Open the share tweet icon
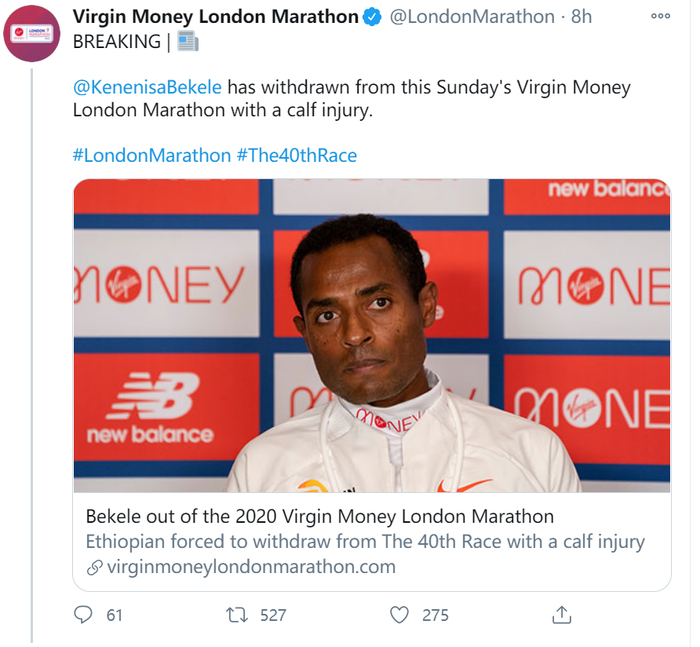The image size is (700, 647). (562, 615)
